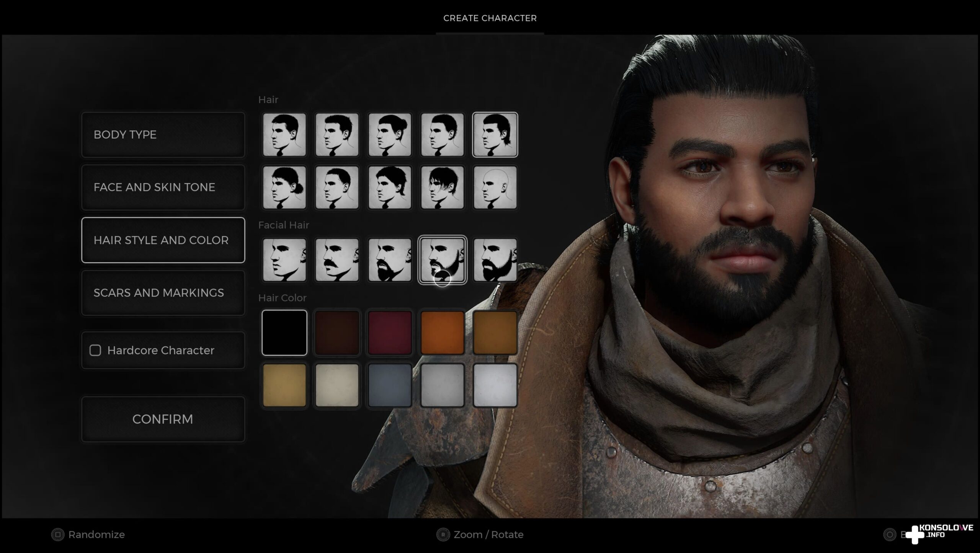Click the Hair Style and Color tab
The width and height of the screenshot is (980, 553).
click(163, 240)
